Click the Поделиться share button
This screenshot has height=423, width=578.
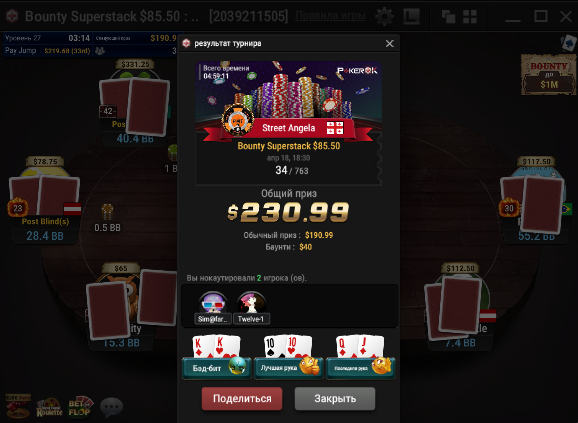tap(242, 398)
